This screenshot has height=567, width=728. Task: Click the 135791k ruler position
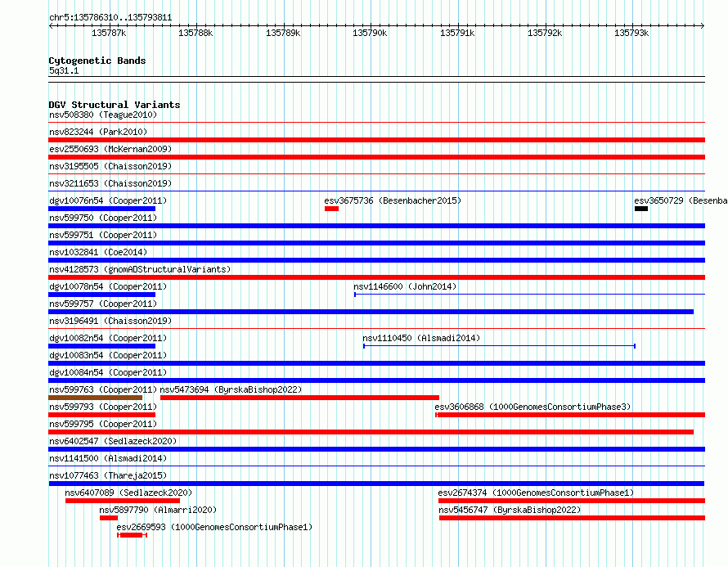(x=457, y=33)
